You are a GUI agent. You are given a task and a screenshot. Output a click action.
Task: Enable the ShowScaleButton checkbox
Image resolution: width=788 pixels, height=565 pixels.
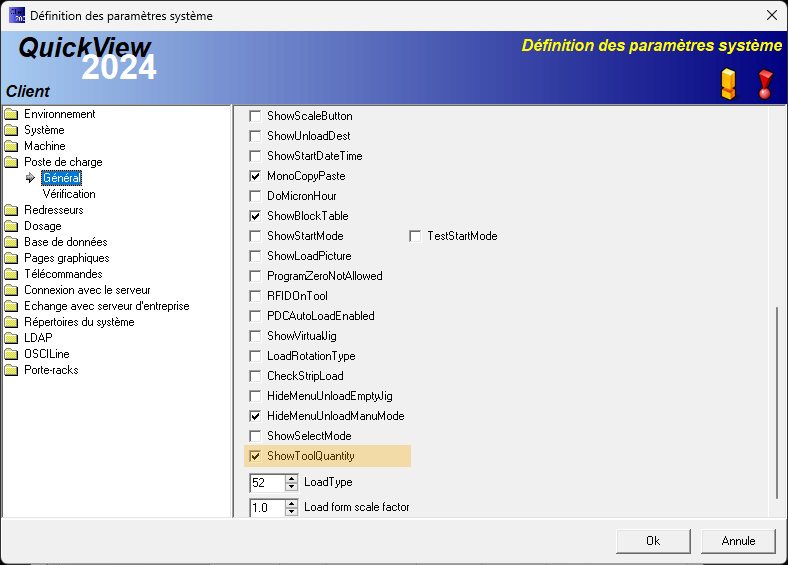pos(255,116)
